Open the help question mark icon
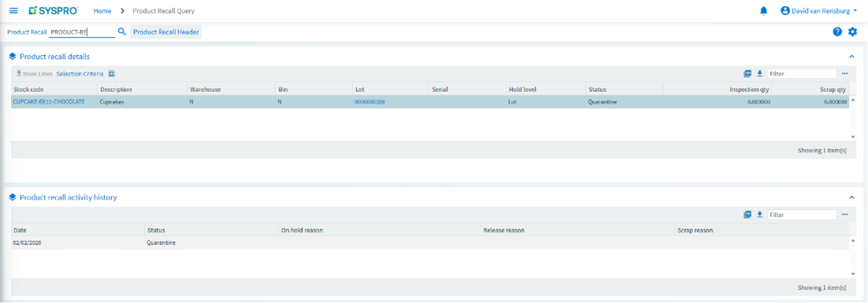This screenshot has height=303, width=868. pyautogui.click(x=837, y=32)
